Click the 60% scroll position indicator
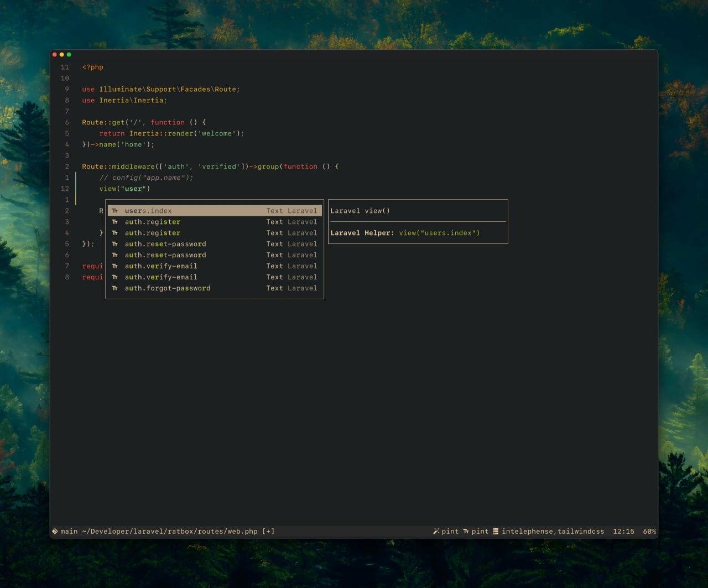Image resolution: width=708 pixels, height=588 pixels. point(649,531)
